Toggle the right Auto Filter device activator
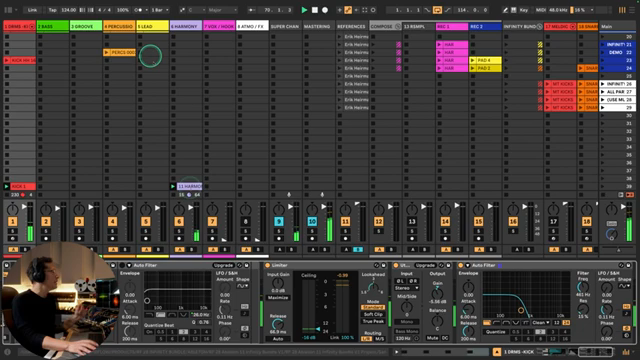The width and height of the screenshot is (640, 360). pyautogui.click(x=461, y=265)
